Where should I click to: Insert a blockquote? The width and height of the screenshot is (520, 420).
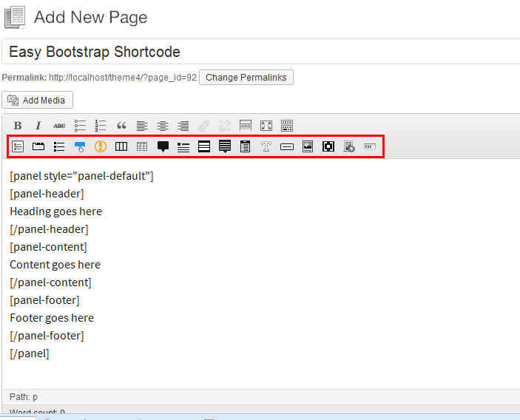coord(121,126)
